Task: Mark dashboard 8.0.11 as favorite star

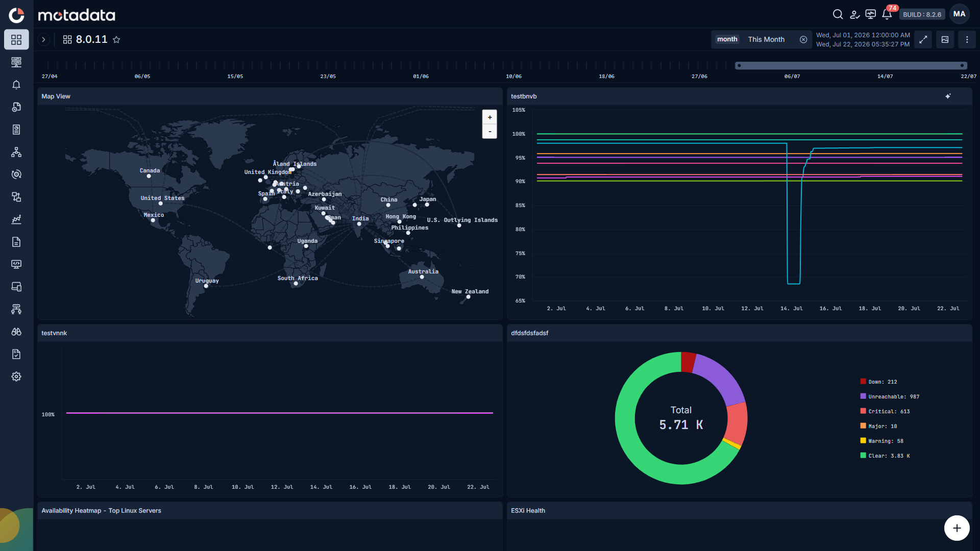Action: [x=116, y=40]
